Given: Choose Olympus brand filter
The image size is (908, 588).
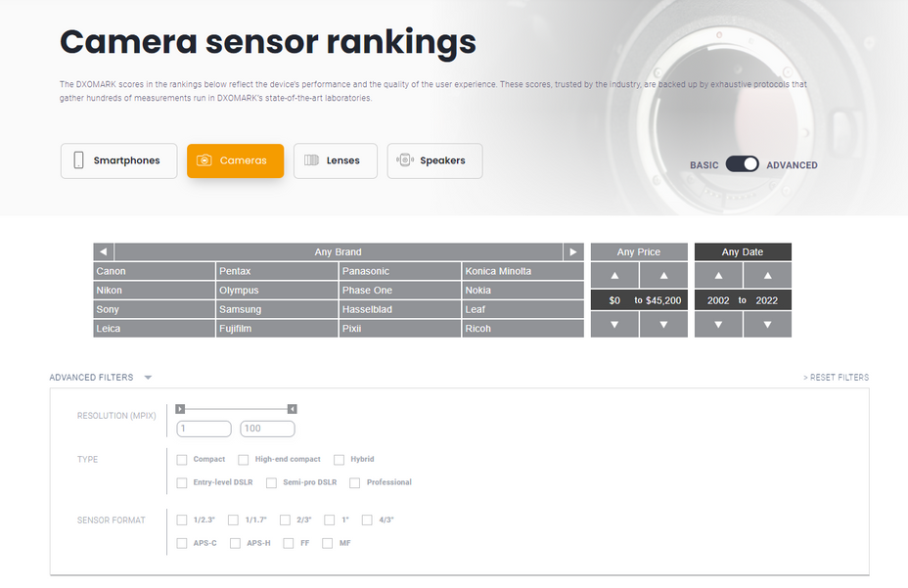Looking at the screenshot, I should coord(277,291).
